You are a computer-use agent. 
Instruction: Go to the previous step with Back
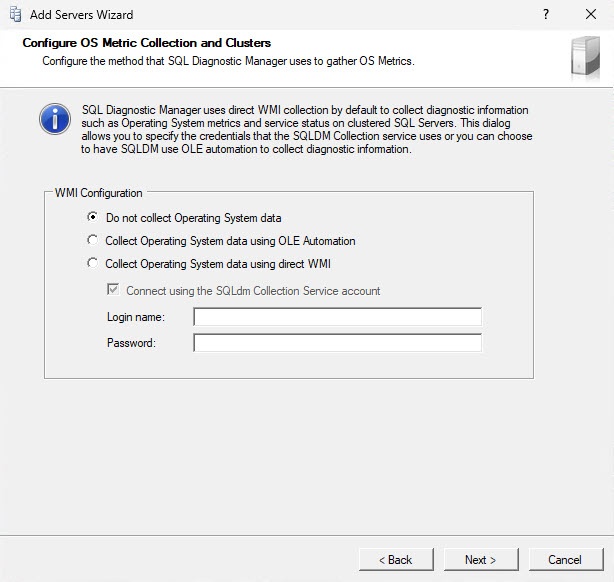pyautogui.click(x=396, y=560)
